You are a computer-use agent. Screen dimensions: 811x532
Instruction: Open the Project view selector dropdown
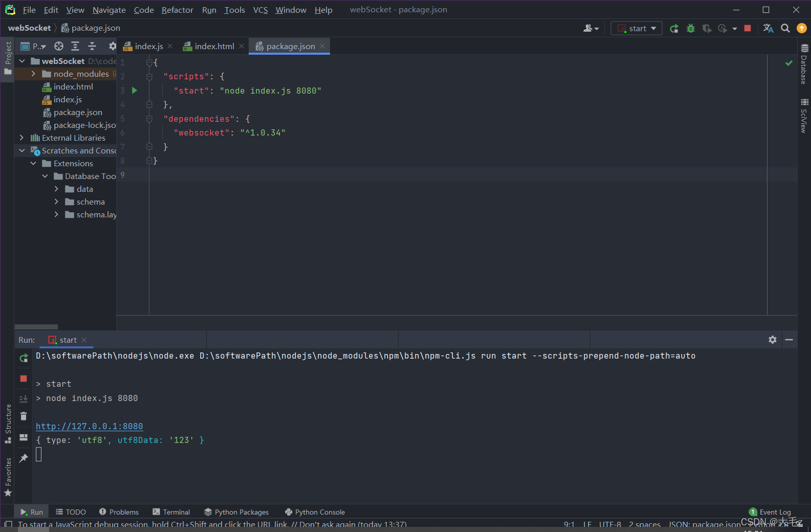(x=33, y=46)
